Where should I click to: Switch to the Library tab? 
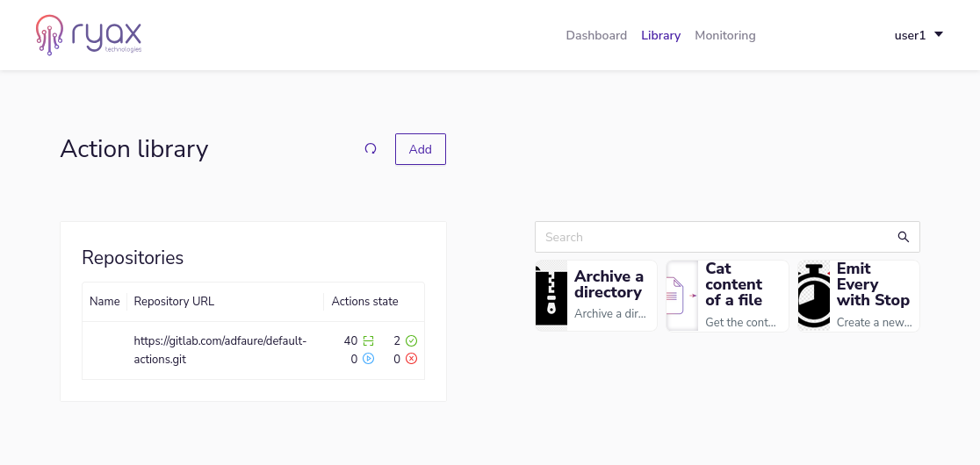click(660, 35)
